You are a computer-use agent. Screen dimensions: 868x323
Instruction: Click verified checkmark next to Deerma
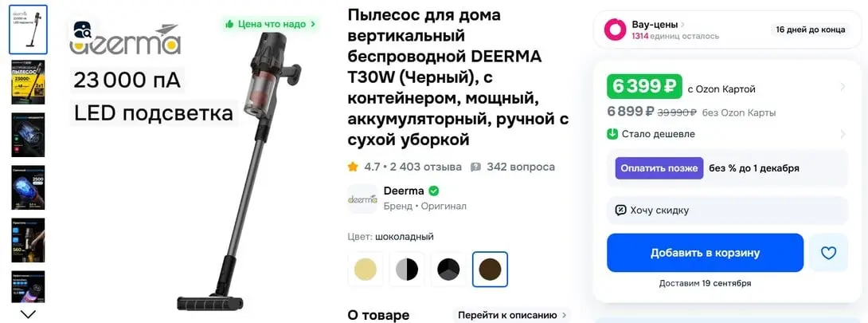434,191
